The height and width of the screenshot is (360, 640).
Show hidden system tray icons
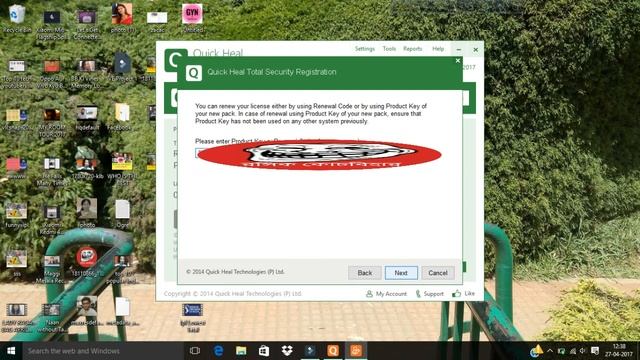click(550, 351)
